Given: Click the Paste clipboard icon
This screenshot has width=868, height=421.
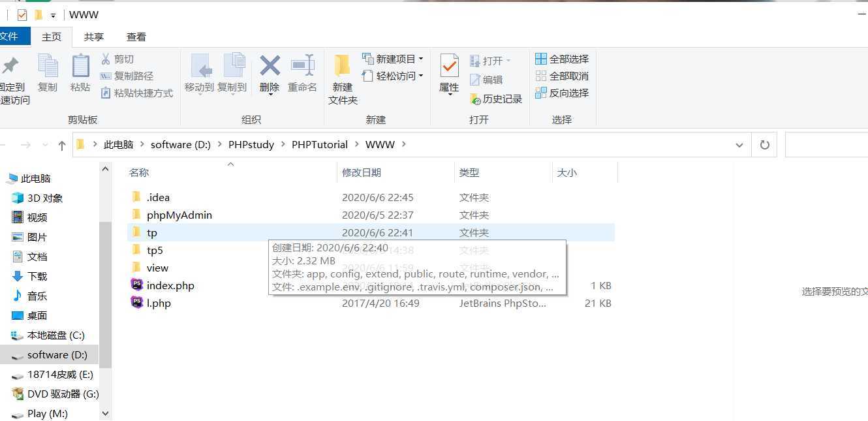Looking at the screenshot, I should 80,66.
